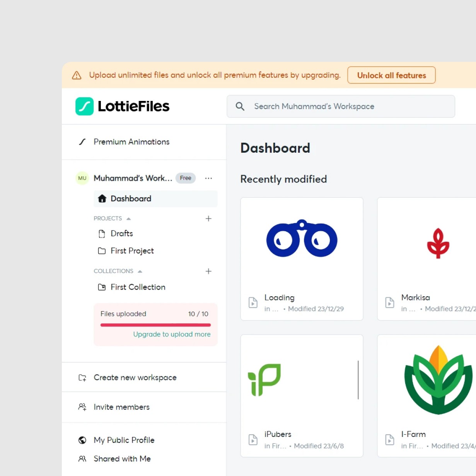The height and width of the screenshot is (476, 476).
Task: Click Unlock all features button
Action: [x=391, y=75]
